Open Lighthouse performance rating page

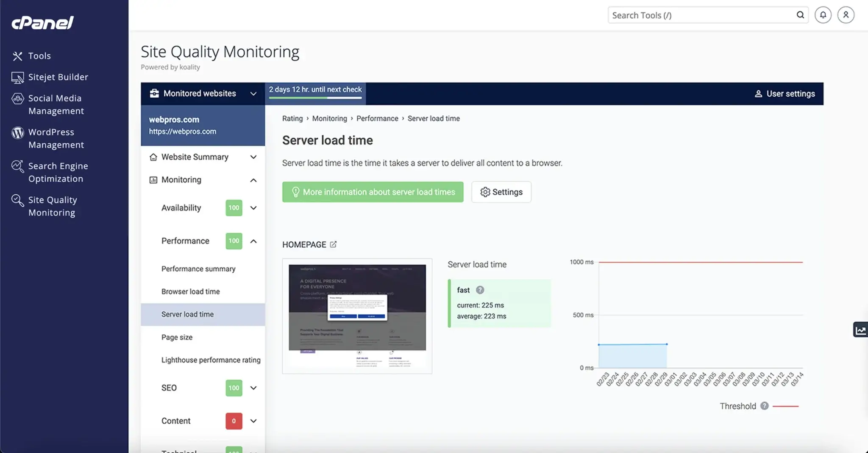point(211,360)
